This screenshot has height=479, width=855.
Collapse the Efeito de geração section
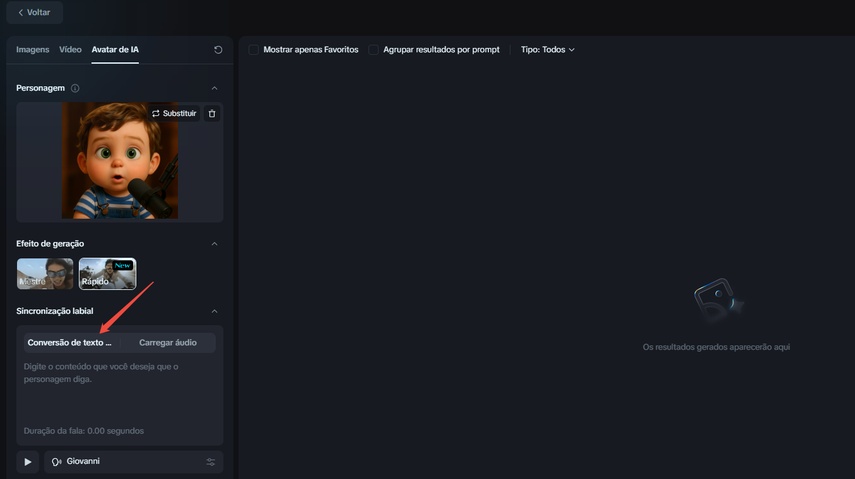pyautogui.click(x=214, y=244)
